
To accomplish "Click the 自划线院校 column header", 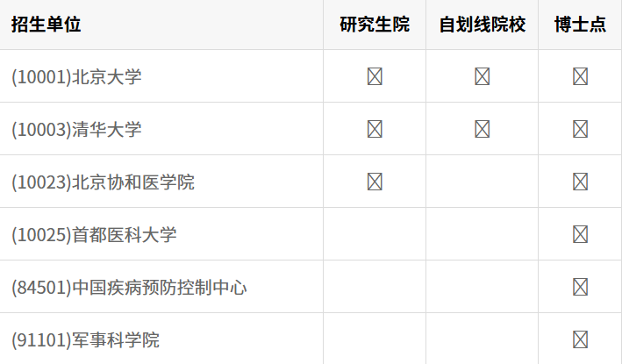I will coord(482,25).
